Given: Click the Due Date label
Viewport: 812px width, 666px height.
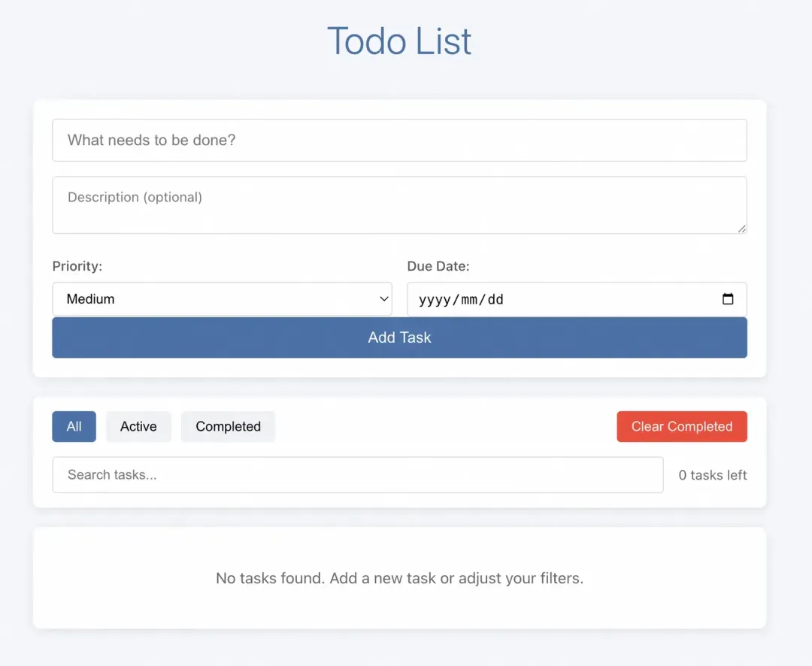Looking at the screenshot, I should point(438,266).
